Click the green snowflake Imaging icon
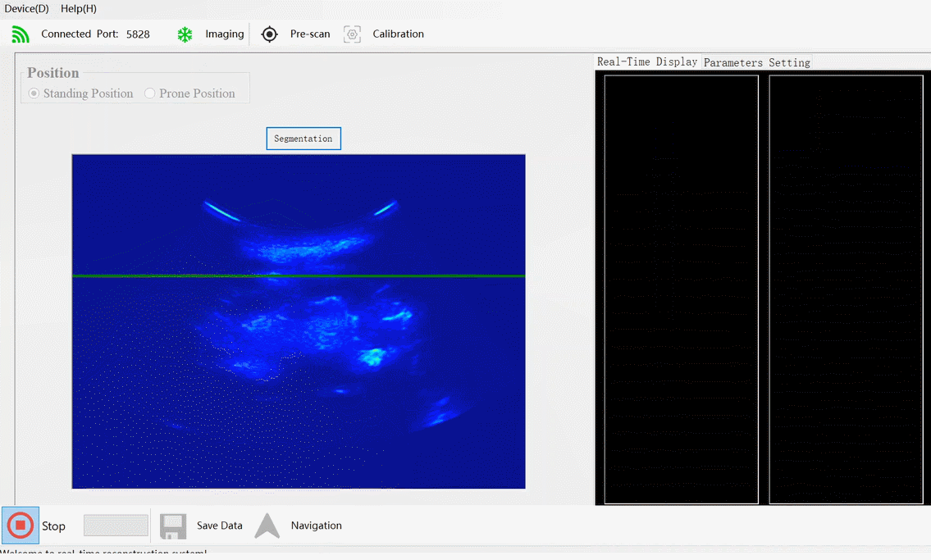931x560 pixels. point(185,34)
